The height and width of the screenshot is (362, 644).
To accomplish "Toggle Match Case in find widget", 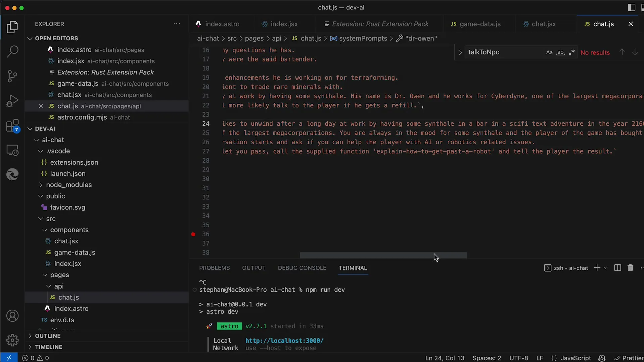I will coord(549,52).
